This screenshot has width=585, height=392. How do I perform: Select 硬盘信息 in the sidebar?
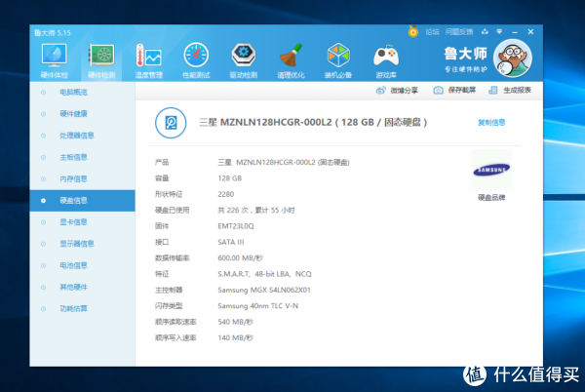coord(83,201)
